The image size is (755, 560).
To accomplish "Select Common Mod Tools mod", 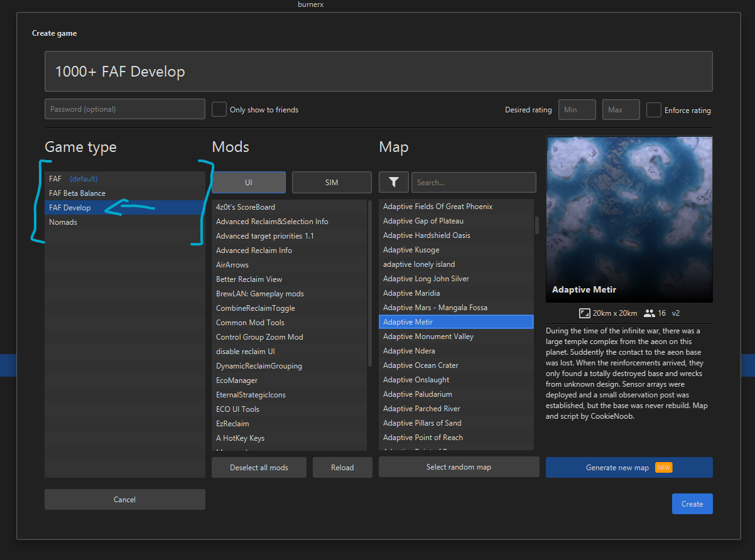I will (289, 323).
